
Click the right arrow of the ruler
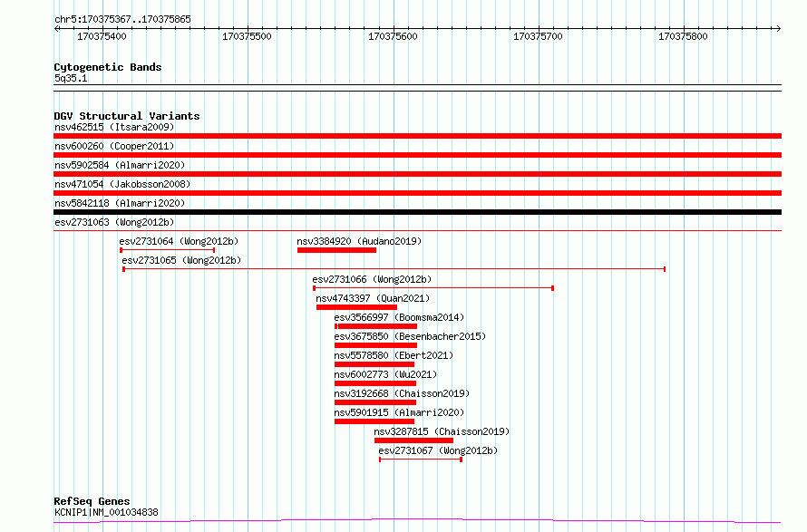coord(778,28)
